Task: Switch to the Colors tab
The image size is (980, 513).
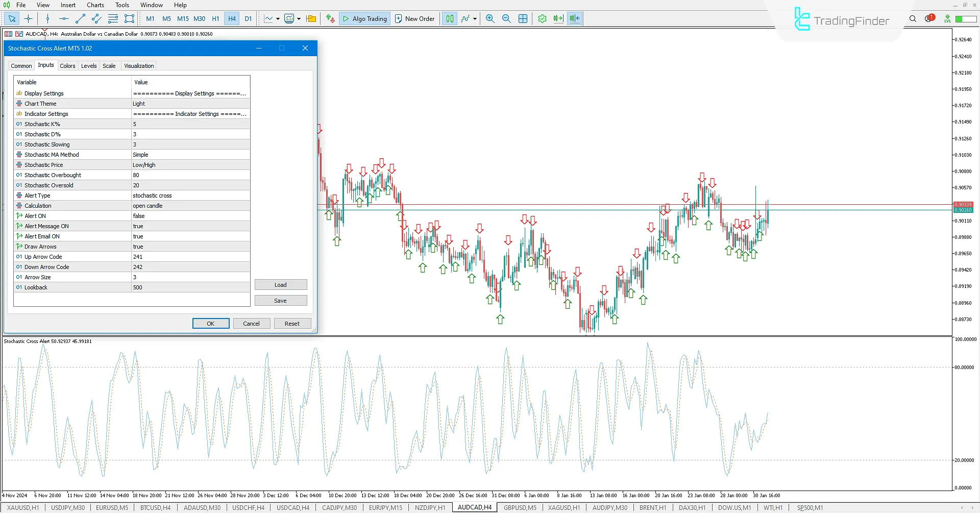Action: (x=67, y=65)
